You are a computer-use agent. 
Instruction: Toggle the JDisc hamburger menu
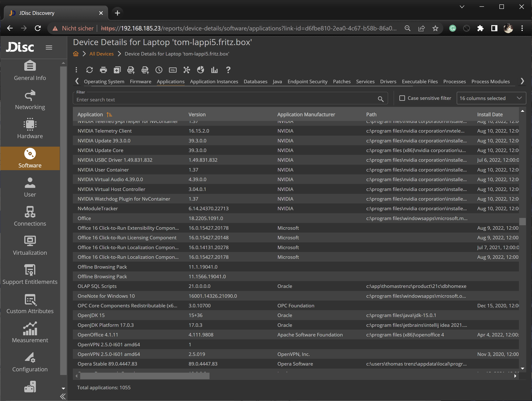pyautogui.click(x=49, y=47)
